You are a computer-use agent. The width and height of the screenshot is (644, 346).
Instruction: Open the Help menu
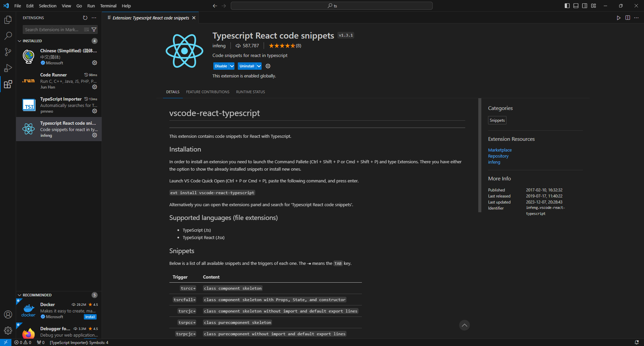click(x=126, y=6)
